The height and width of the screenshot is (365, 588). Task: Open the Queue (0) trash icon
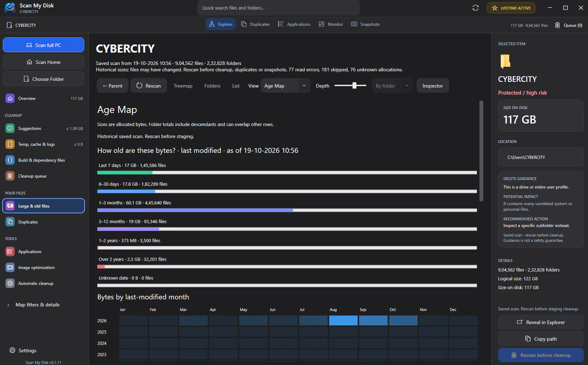tap(557, 25)
